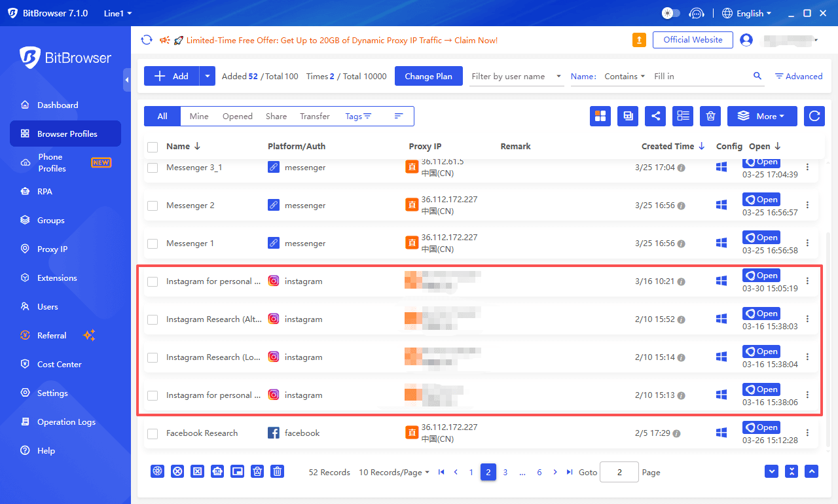
Task: Expand the Add button split arrow
Action: coord(207,75)
